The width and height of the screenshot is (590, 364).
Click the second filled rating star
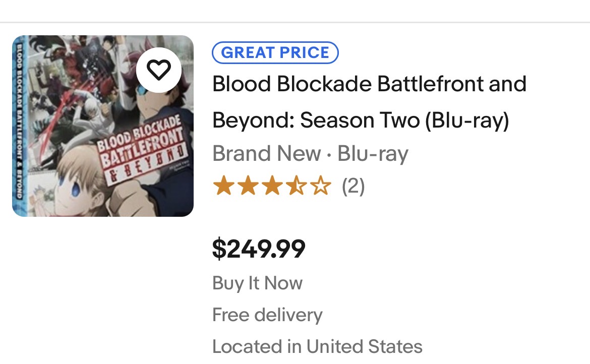(x=248, y=186)
